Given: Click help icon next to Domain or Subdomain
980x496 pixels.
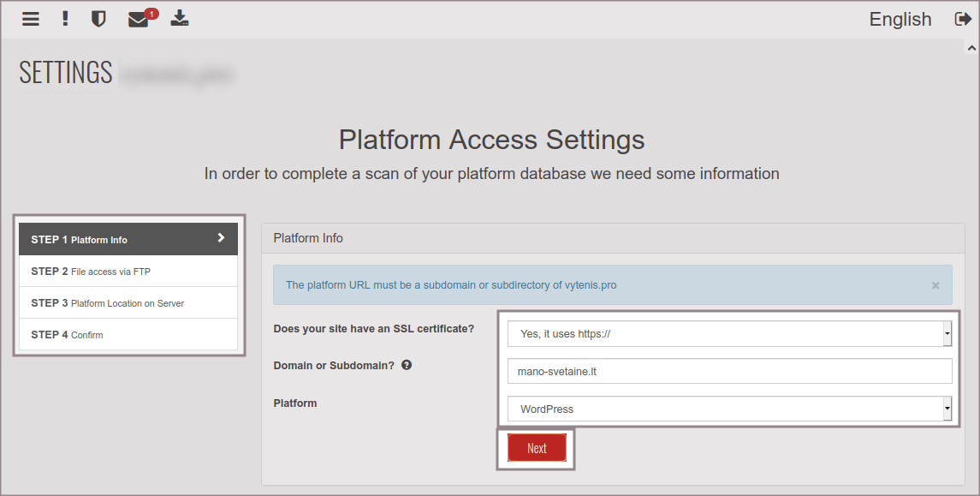Looking at the screenshot, I should [x=407, y=365].
